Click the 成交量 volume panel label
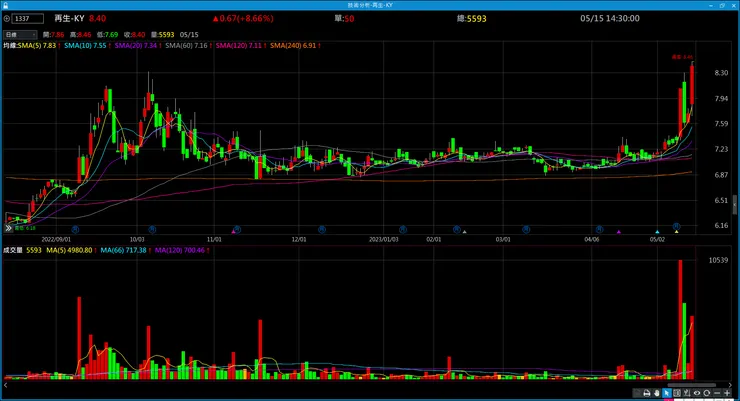Image resolution: width=740 pixels, height=401 pixels. 13,251
